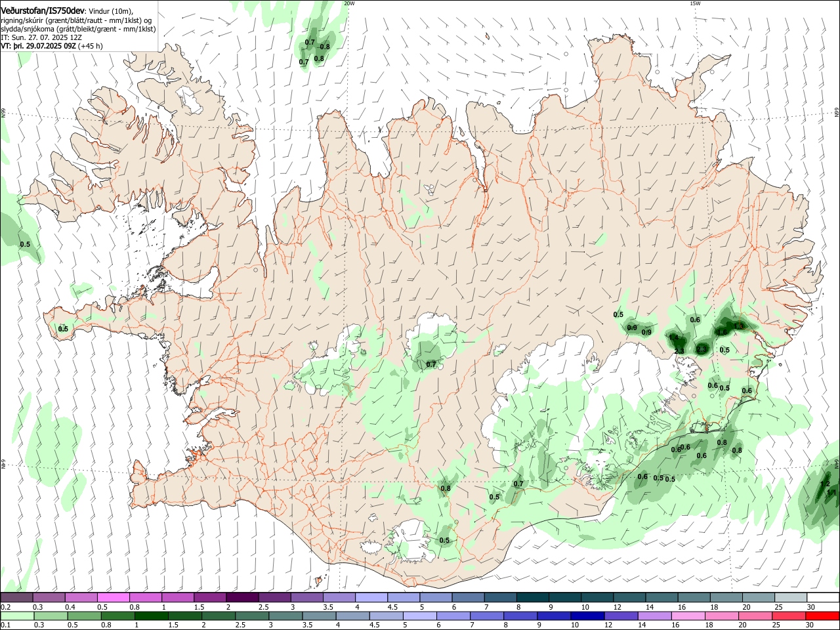Choose the lower legend swatch labeled 12
840x630 pixels.
620,616
